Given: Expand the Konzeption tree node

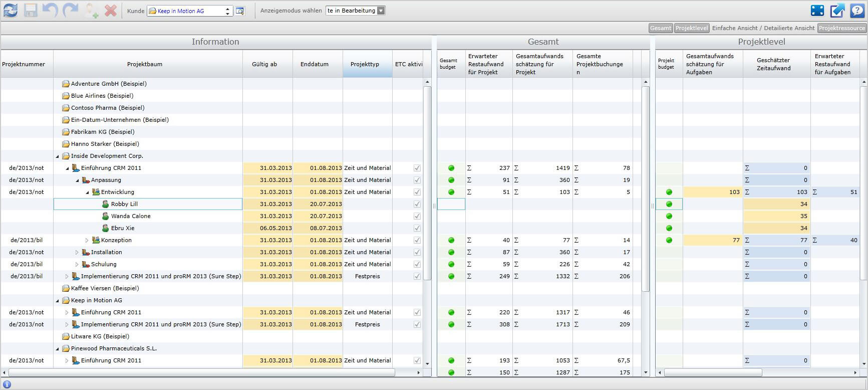Looking at the screenshot, I should click(x=87, y=240).
